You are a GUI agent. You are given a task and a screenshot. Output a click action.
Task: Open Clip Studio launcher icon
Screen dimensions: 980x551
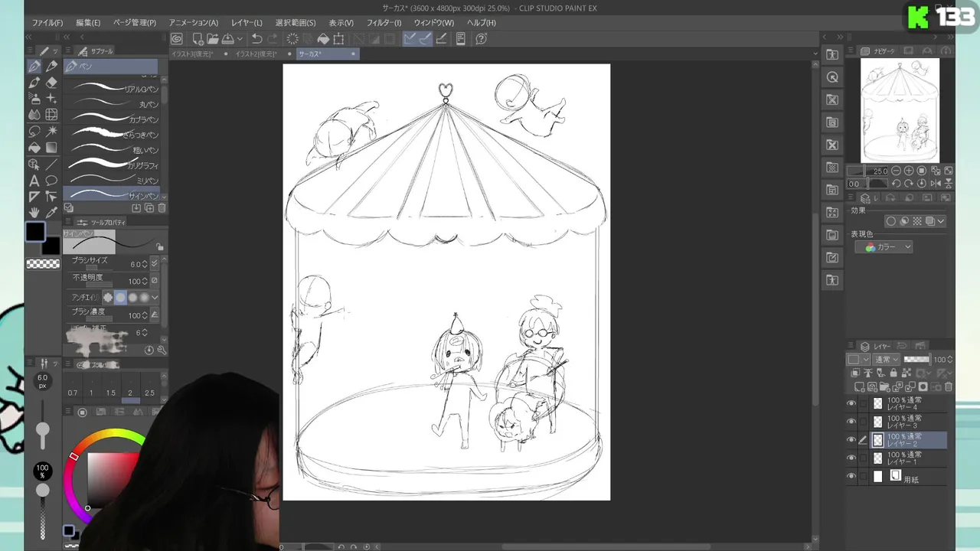click(x=177, y=38)
